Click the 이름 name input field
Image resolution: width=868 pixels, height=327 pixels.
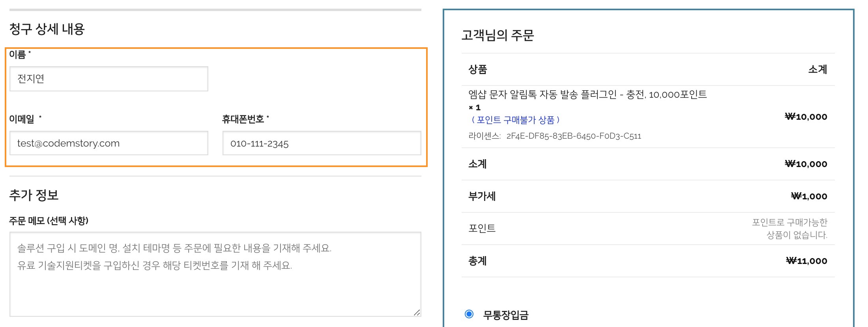click(108, 79)
